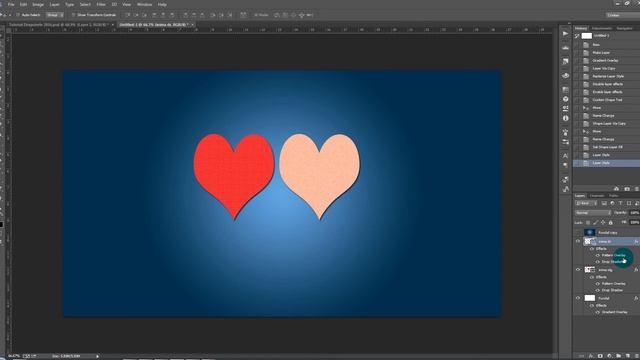Add a layer style with fx button
This screenshot has height=360, width=640.
click(591, 356)
